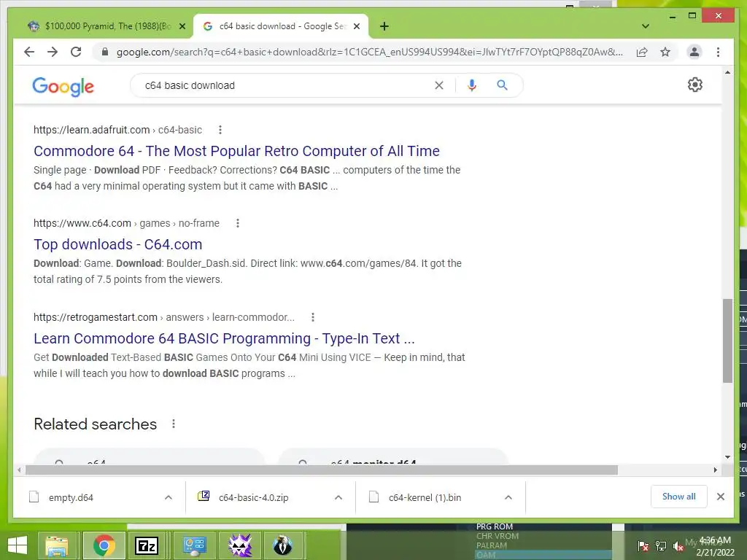This screenshot has height=560, width=747.
Task: Open Chrome's three-dot menu
Action: (x=718, y=52)
